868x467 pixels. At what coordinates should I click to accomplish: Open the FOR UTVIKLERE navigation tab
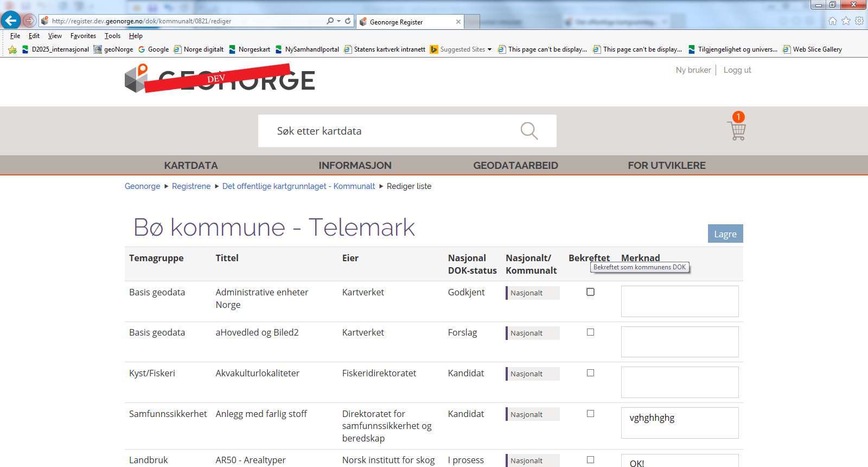click(x=667, y=166)
